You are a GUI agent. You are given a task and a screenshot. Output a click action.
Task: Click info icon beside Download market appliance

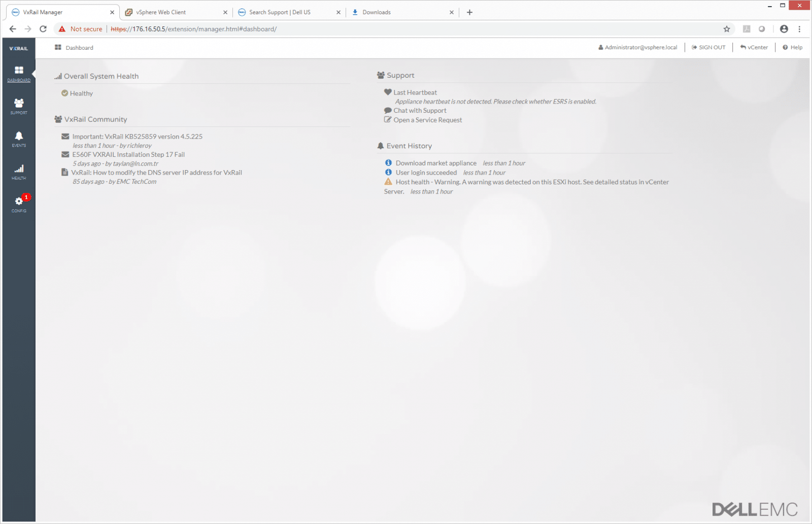388,163
